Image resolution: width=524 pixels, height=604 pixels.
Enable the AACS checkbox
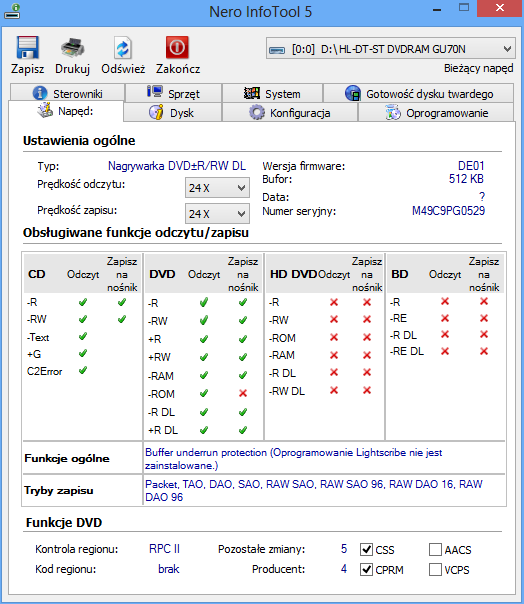click(x=435, y=549)
